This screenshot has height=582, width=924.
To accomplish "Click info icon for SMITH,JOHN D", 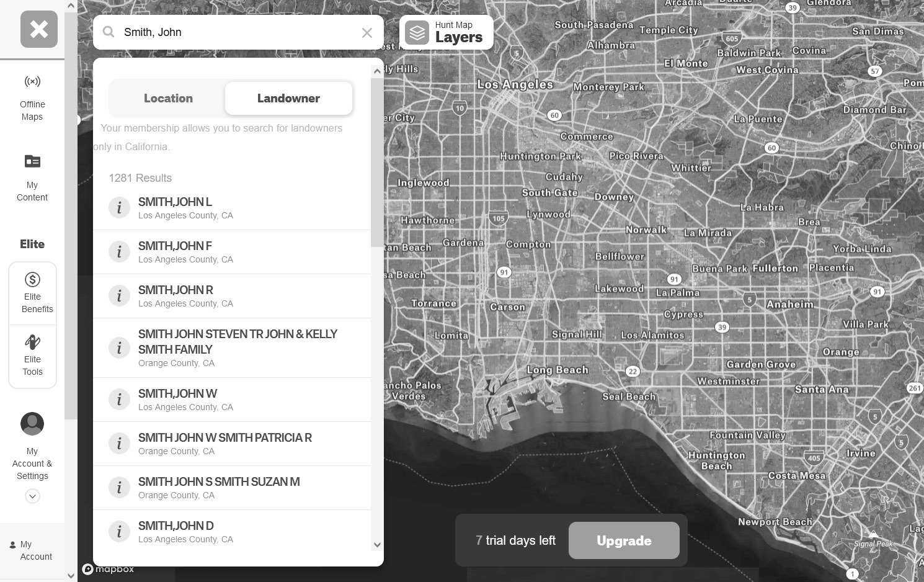I will [x=119, y=532].
